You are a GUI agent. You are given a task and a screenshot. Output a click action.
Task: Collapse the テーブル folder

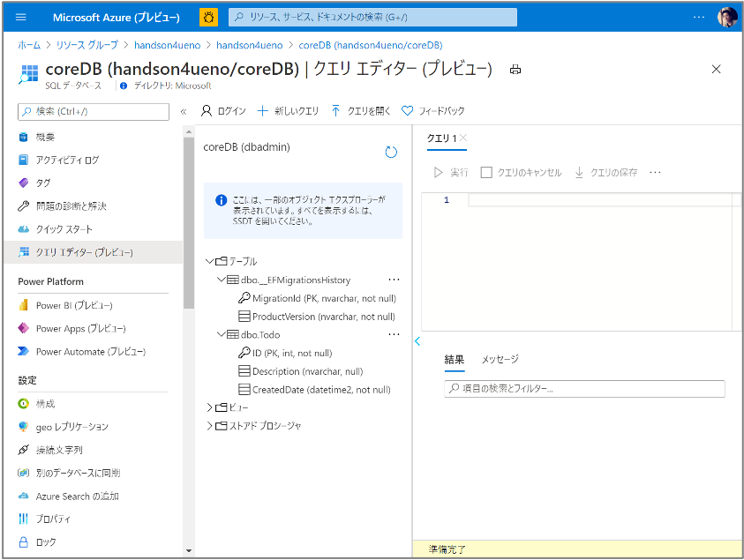(210, 261)
